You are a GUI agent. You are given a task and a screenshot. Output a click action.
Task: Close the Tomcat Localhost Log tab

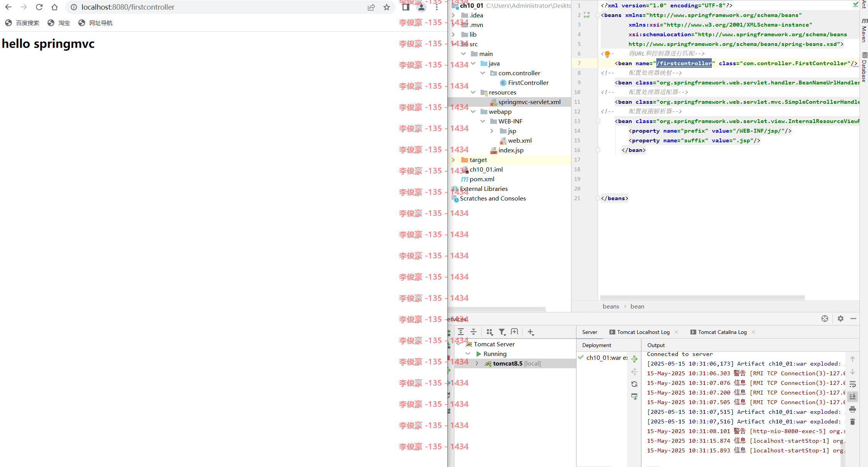pos(676,332)
